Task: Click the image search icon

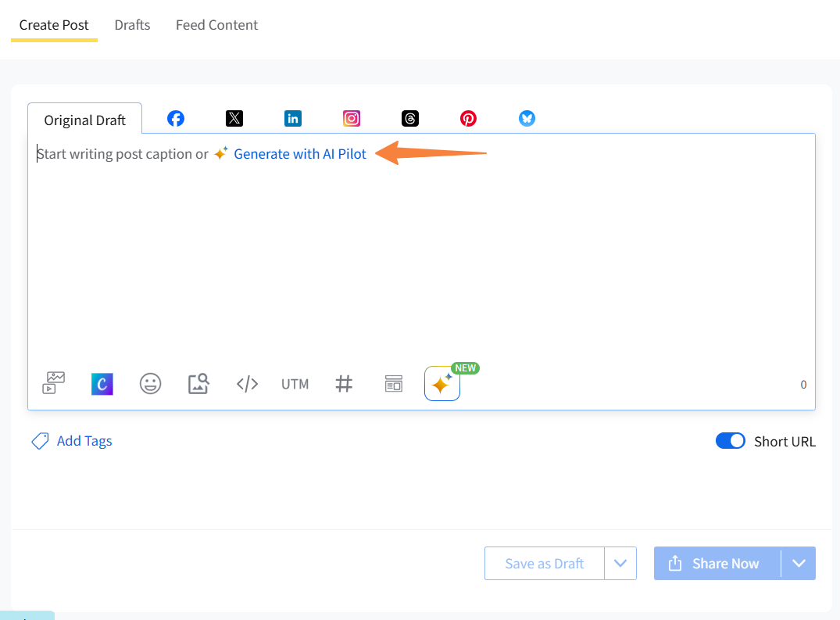Action: (198, 384)
